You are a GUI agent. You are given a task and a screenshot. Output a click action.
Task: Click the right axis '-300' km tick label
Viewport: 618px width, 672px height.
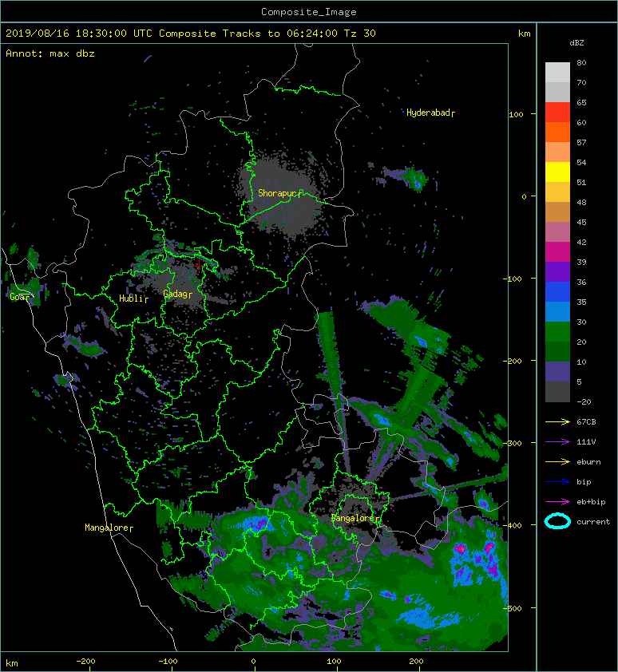tap(514, 443)
